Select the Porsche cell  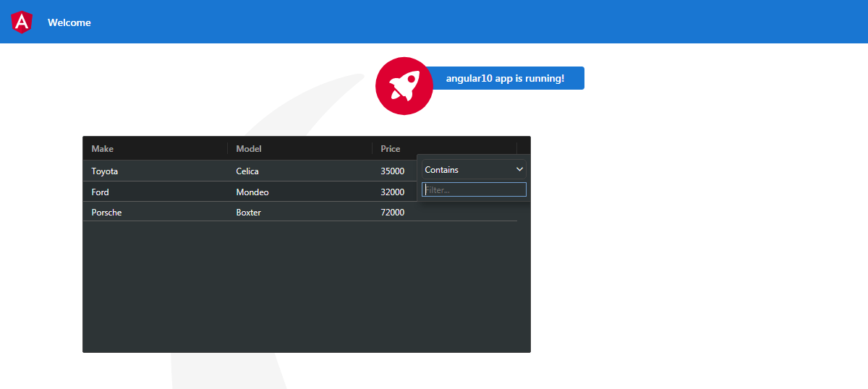(156, 212)
